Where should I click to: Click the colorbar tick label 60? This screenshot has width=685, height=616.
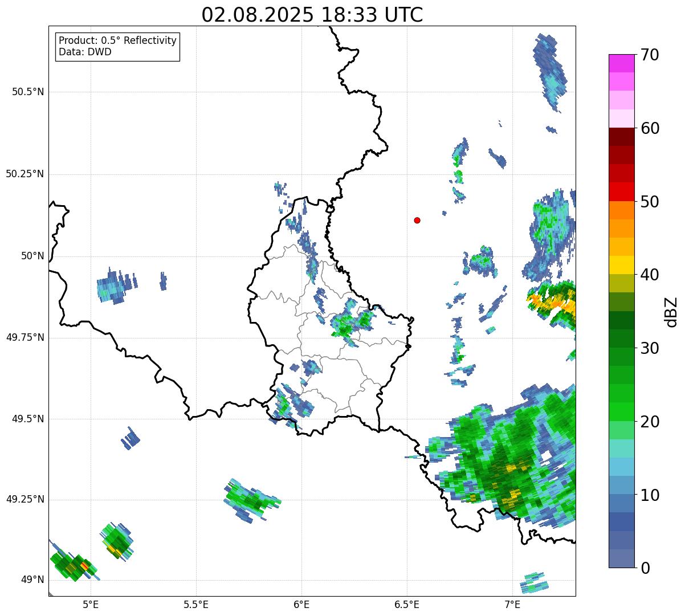[x=650, y=128]
